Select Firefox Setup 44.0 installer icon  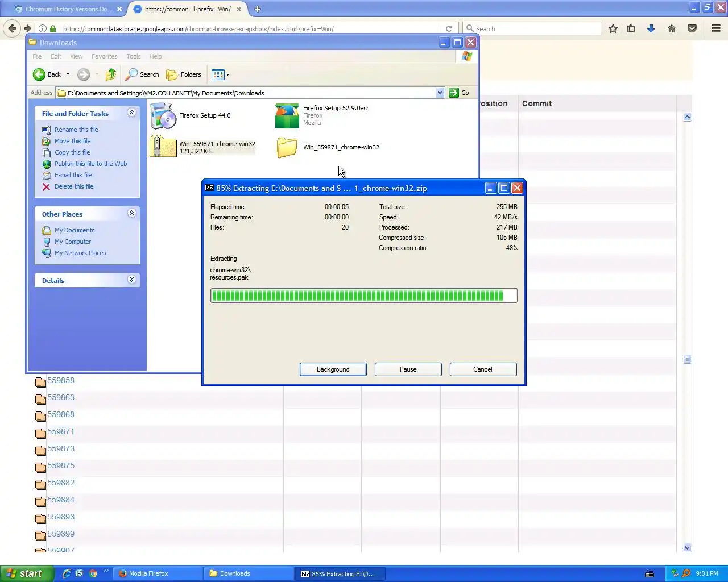pos(163,116)
